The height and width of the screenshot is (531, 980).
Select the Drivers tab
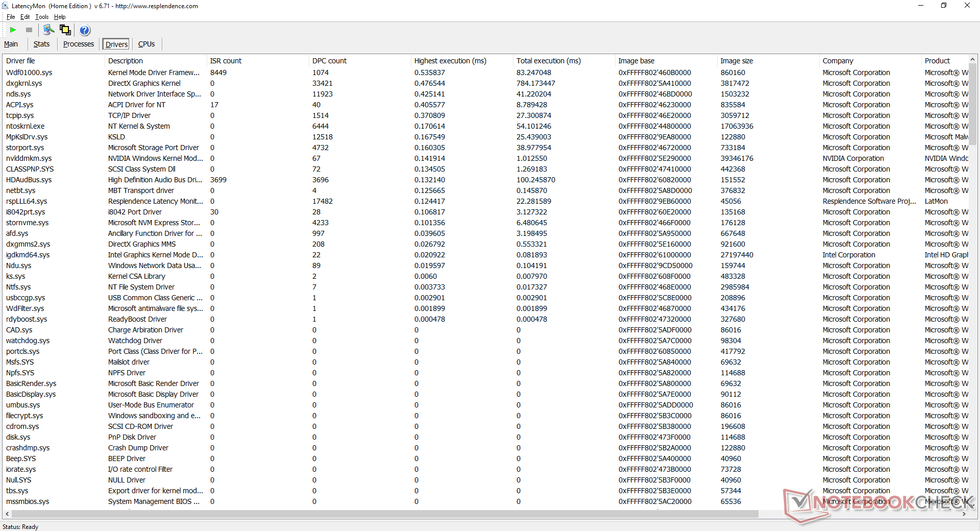click(116, 44)
